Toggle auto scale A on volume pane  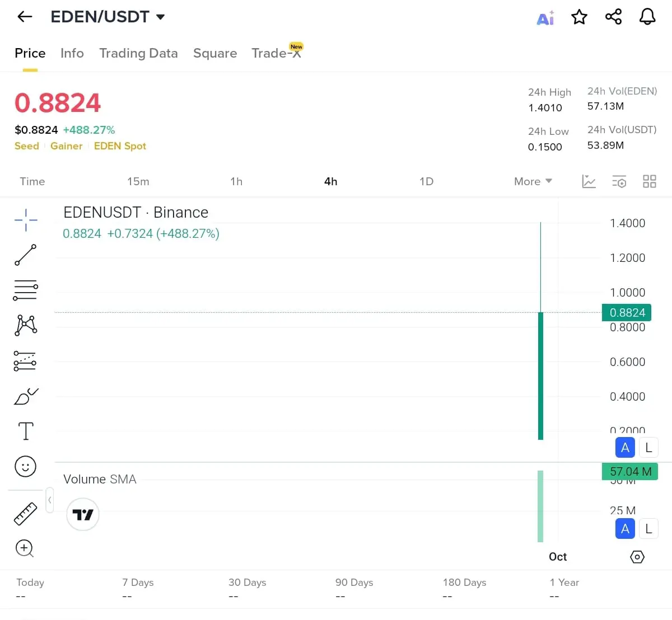(x=625, y=529)
